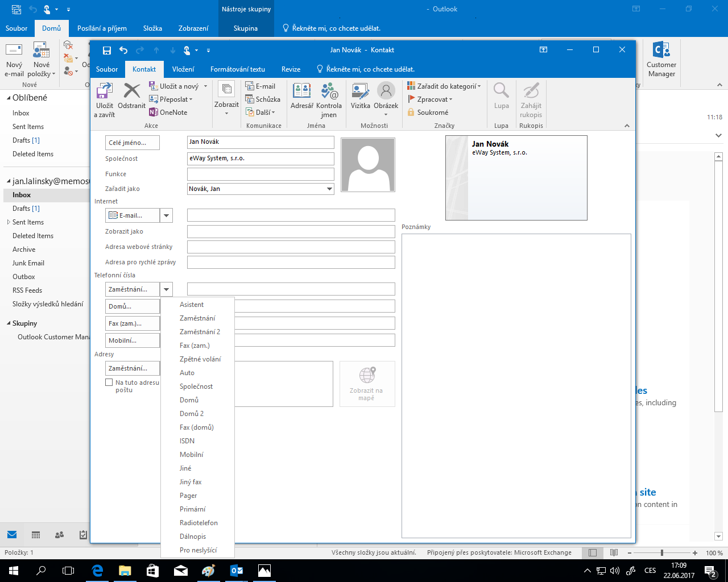Screen dimensions: 728x582
Task: Click the Schůzka meeting icon
Action: [x=263, y=99]
